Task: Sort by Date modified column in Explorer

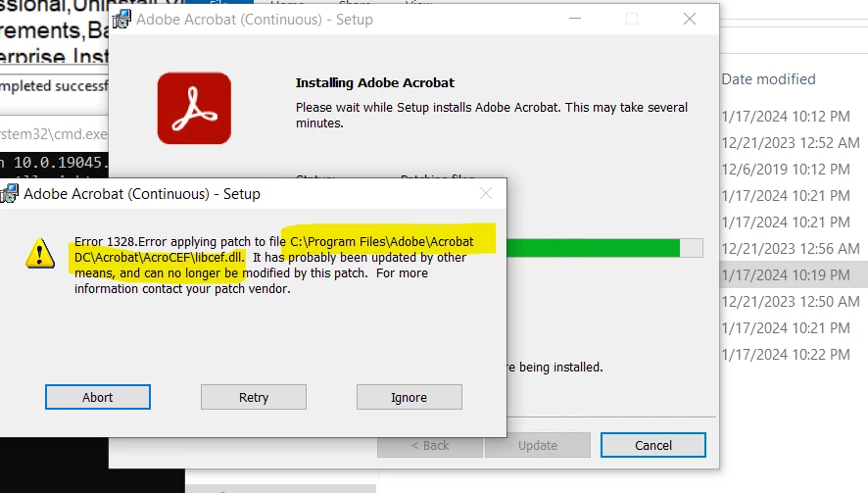Action: click(x=768, y=79)
